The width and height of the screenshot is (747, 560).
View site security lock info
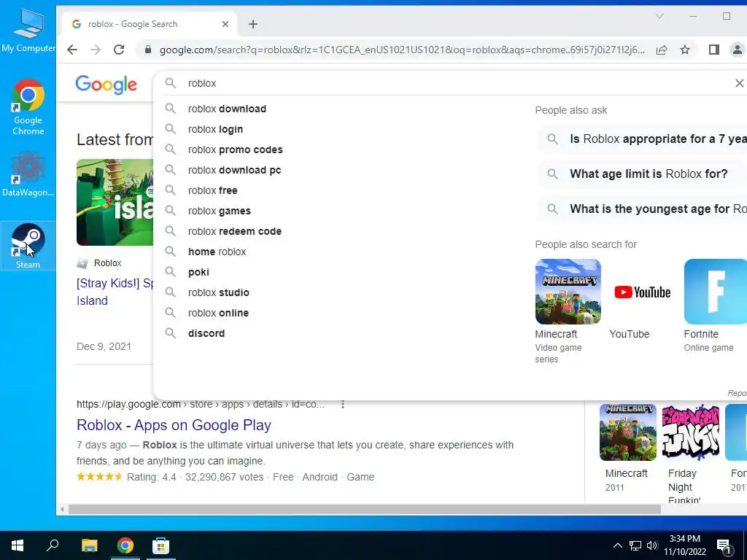coord(147,50)
